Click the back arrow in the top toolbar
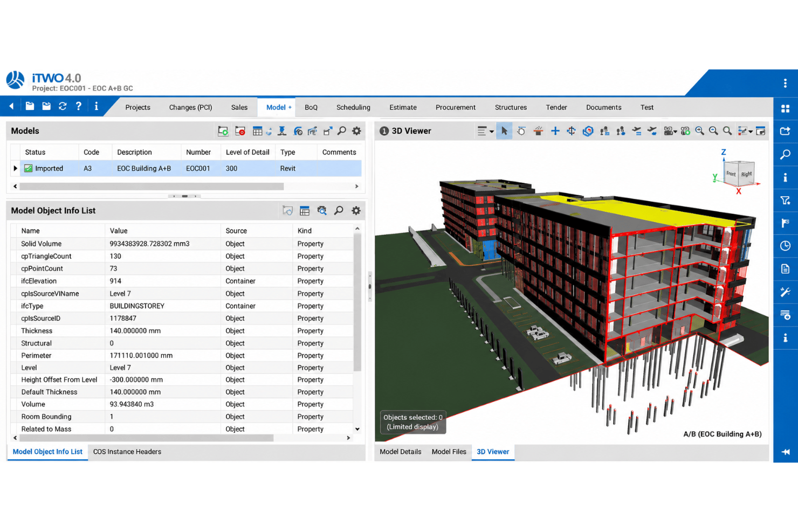This screenshot has width=798, height=532. (x=11, y=107)
